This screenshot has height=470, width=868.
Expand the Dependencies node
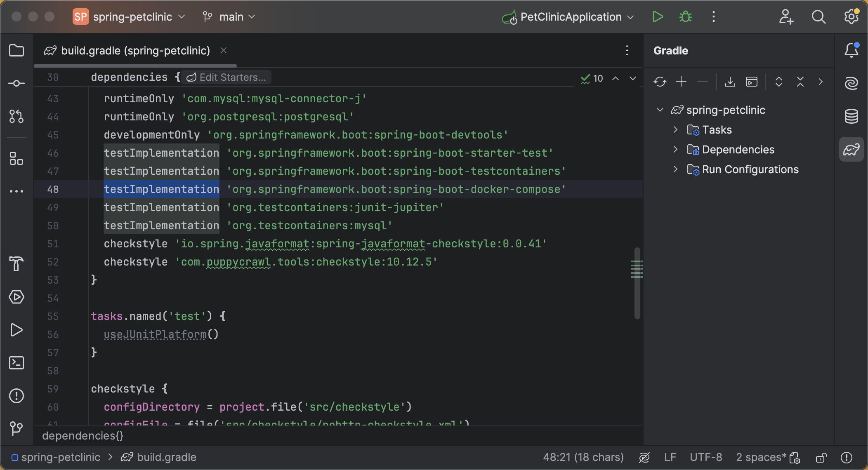coord(675,149)
